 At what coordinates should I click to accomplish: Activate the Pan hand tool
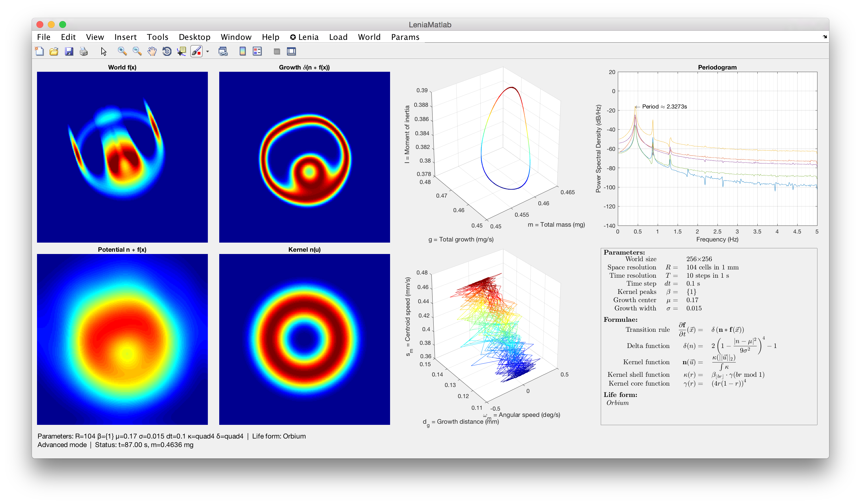pos(152,51)
